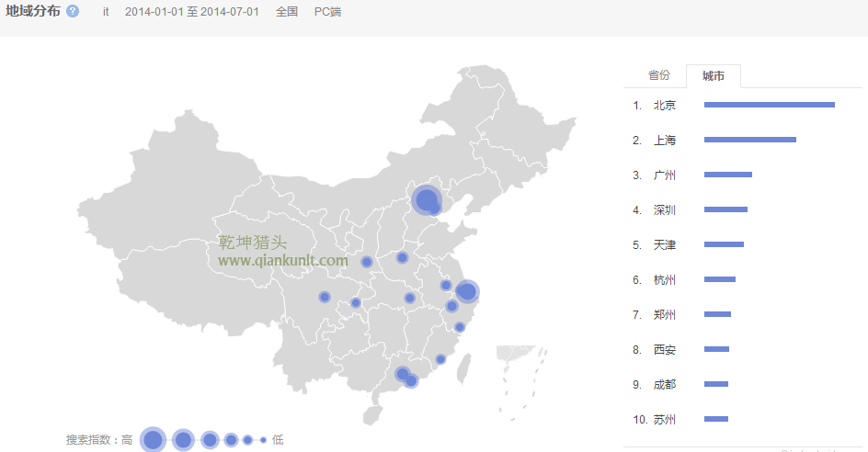Viewport: 868px width, 452px height.
Task: Select 广州 in the ranking list
Action: pyautogui.click(x=664, y=175)
